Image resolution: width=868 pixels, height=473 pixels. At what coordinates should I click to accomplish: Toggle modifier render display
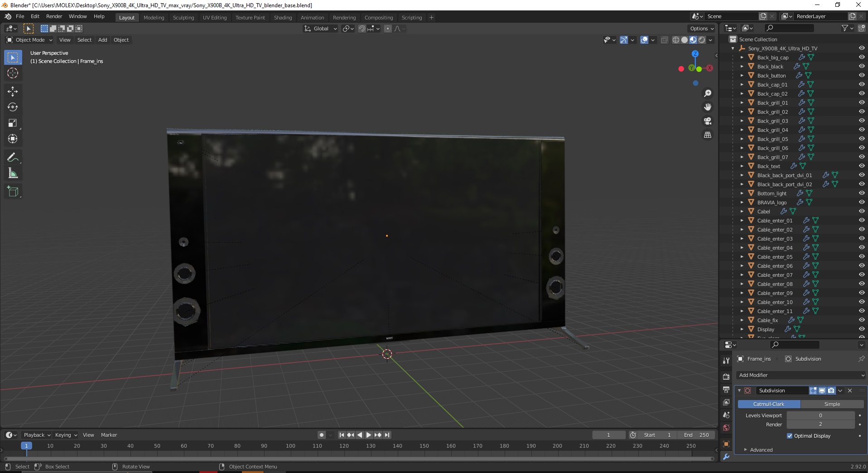[831, 391]
